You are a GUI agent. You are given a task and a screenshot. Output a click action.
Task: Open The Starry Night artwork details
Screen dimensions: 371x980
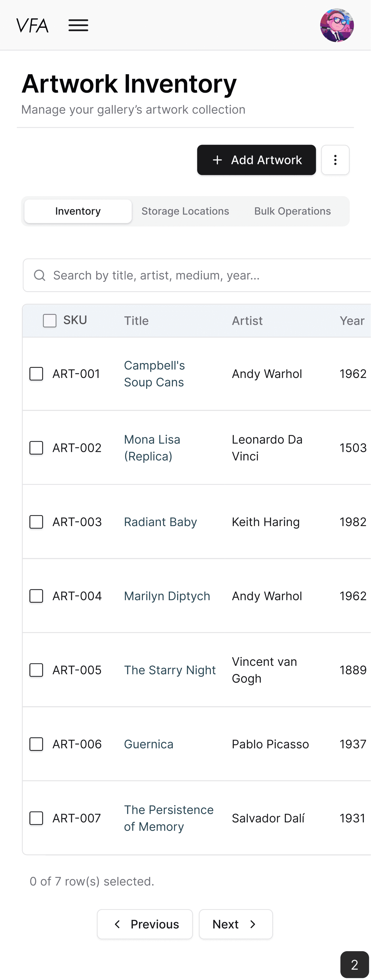point(170,670)
